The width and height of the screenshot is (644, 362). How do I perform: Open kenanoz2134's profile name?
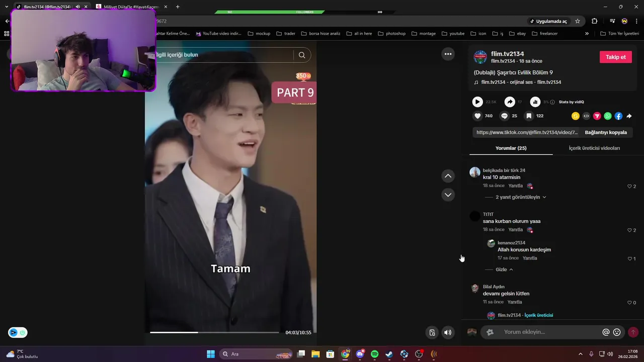coord(511,243)
